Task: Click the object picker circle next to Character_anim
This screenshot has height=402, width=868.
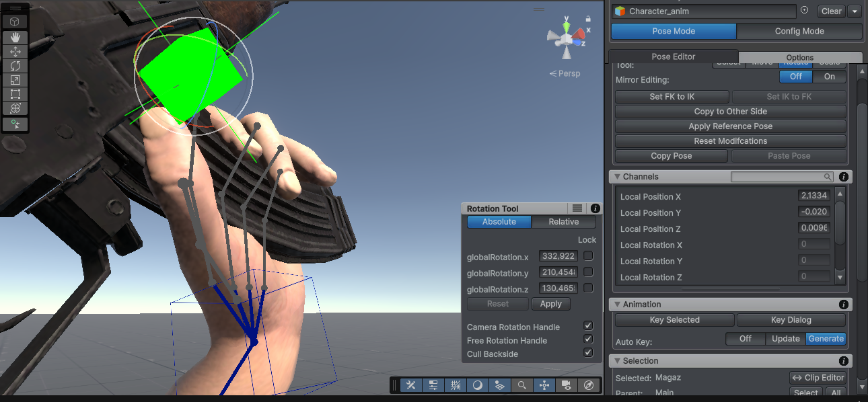Action: pyautogui.click(x=805, y=11)
